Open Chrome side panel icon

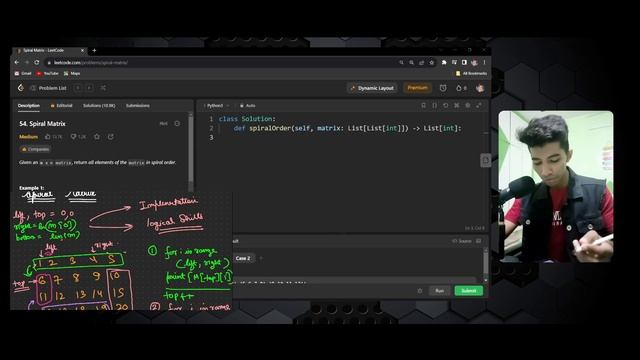464,62
